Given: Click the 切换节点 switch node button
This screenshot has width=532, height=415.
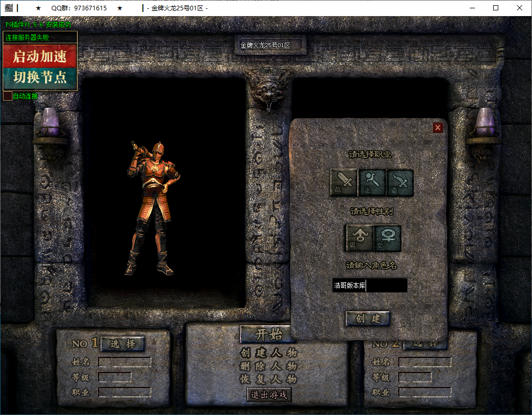Looking at the screenshot, I should click(40, 78).
